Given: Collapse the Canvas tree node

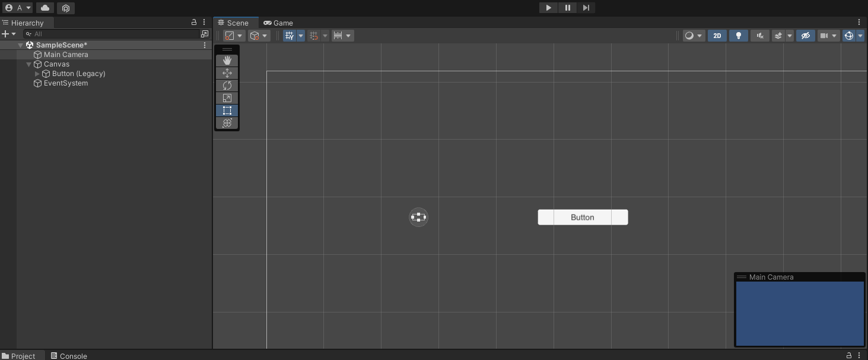Looking at the screenshot, I should point(29,64).
